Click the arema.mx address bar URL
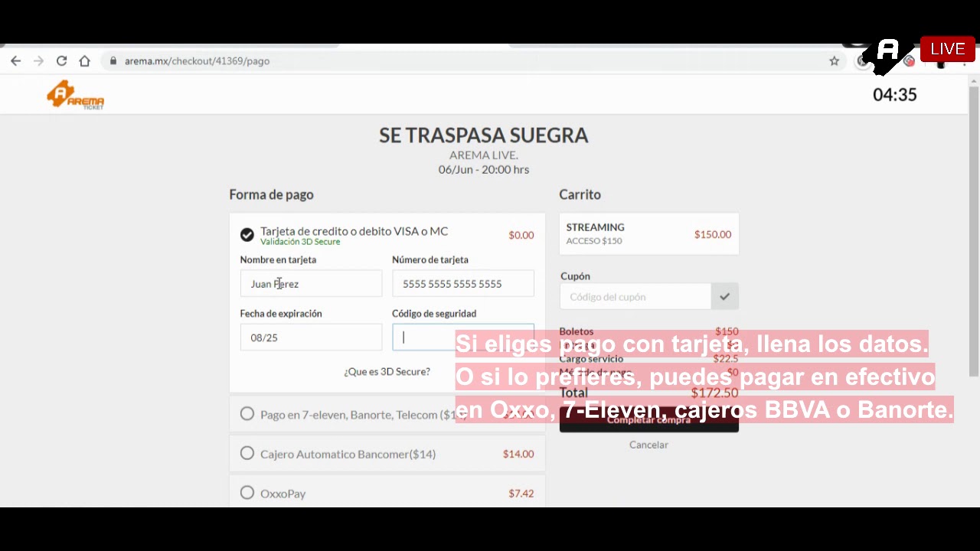Screen dimensions: 980x551 click(197, 61)
